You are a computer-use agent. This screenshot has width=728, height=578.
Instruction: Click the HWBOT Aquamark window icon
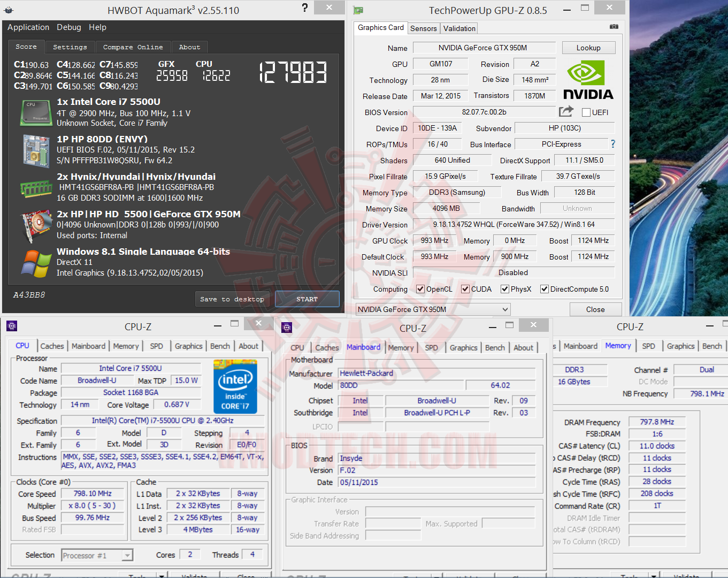(8, 10)
